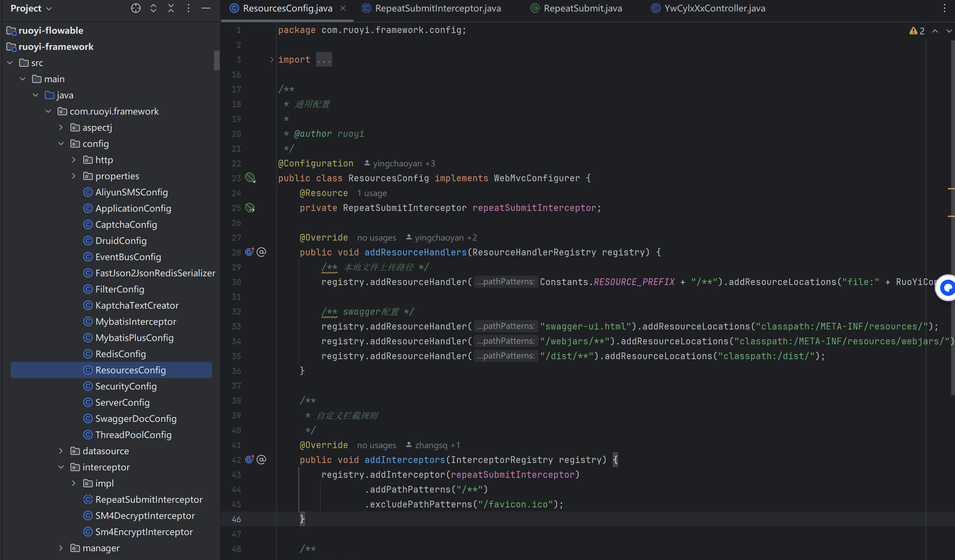Expand the folded import block
Viewport: 955px width, 560px height.
click(x=271, y=59)
